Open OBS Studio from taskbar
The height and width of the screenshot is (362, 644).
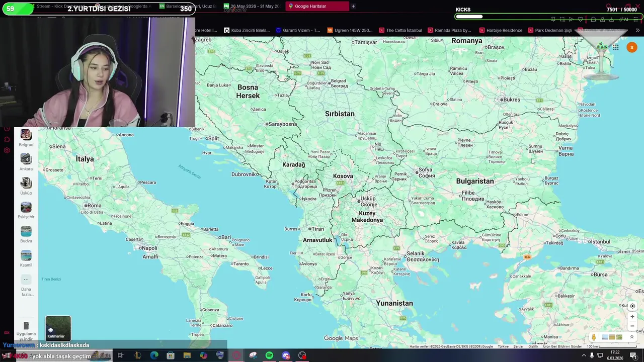302,355
